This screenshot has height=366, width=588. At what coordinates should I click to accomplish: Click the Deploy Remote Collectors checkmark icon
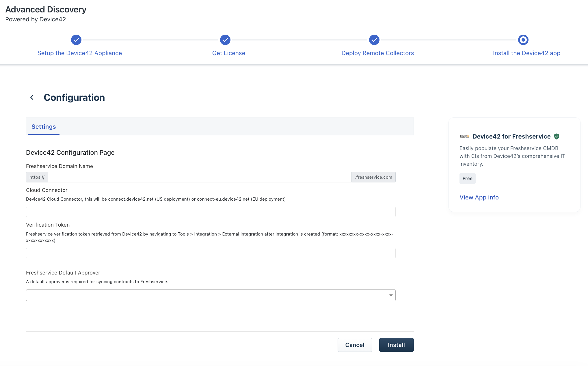[x=374, y=40]
